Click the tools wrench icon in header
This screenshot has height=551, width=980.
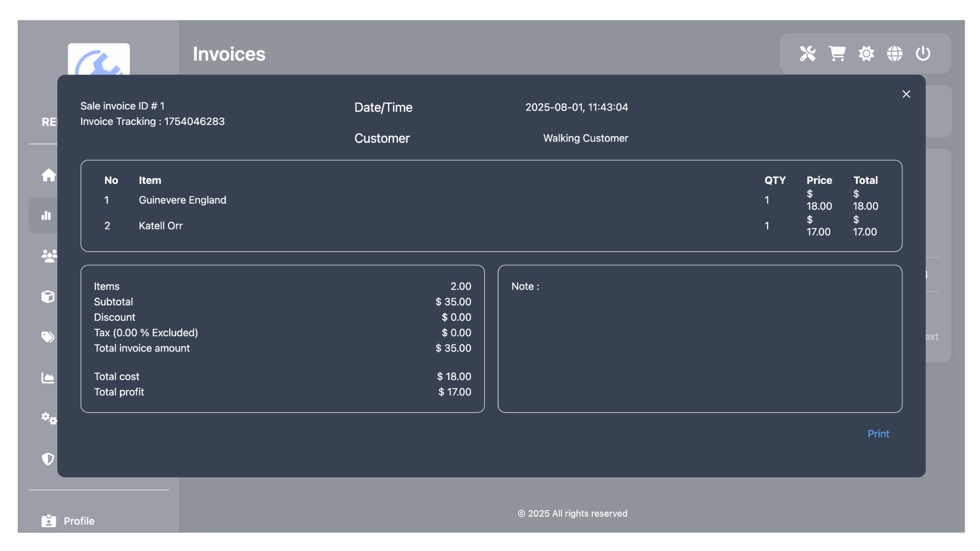tap(807, 54)
